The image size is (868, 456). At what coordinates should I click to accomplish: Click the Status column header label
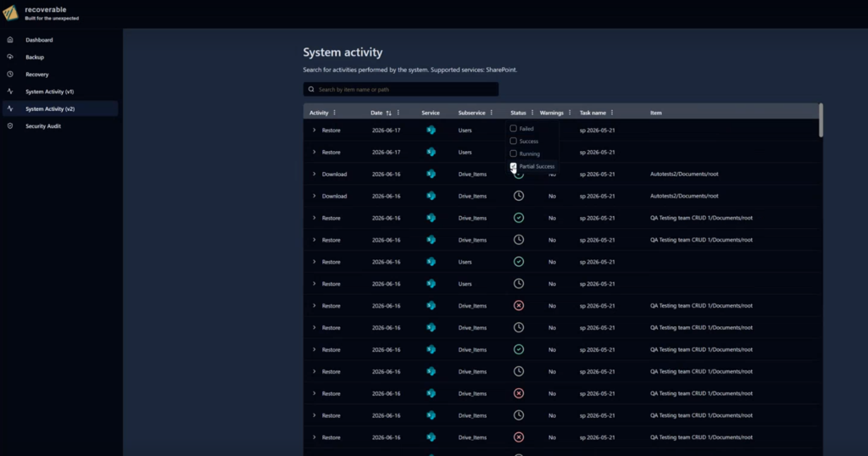pyautogui.click(x=518, y=113)
